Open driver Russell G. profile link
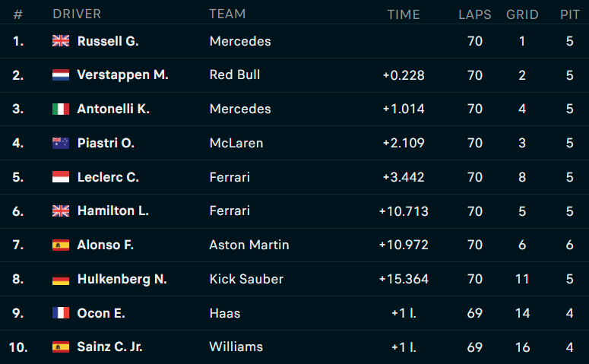 [108, 41]
